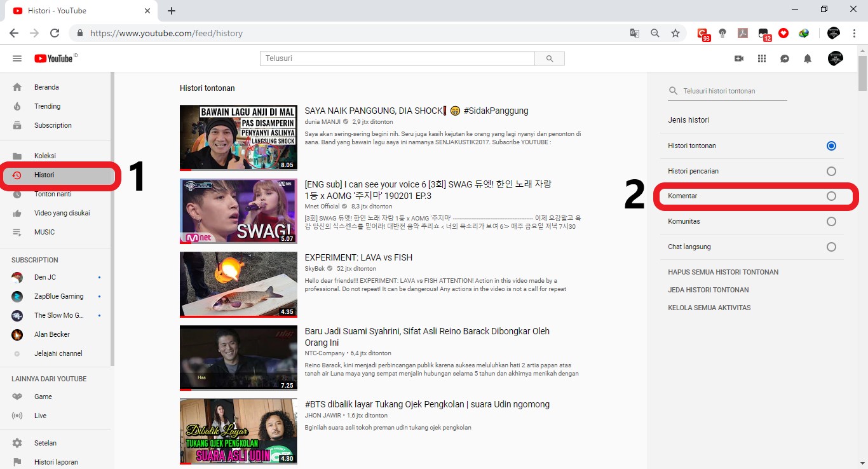Open Histori laporan in the sidebar
The image size is (868, 469).
pos(56,462)
